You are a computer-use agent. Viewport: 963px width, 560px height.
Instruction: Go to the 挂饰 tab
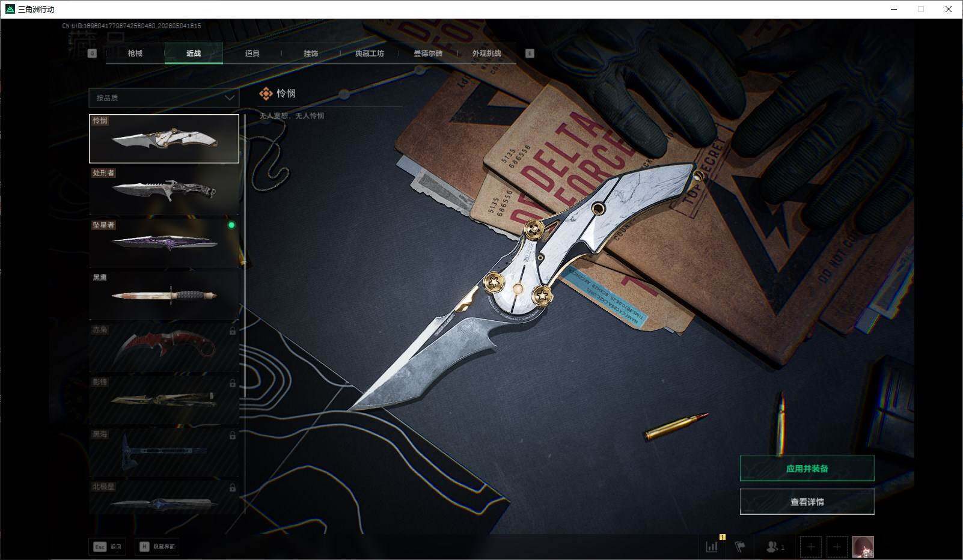[311, 53]
